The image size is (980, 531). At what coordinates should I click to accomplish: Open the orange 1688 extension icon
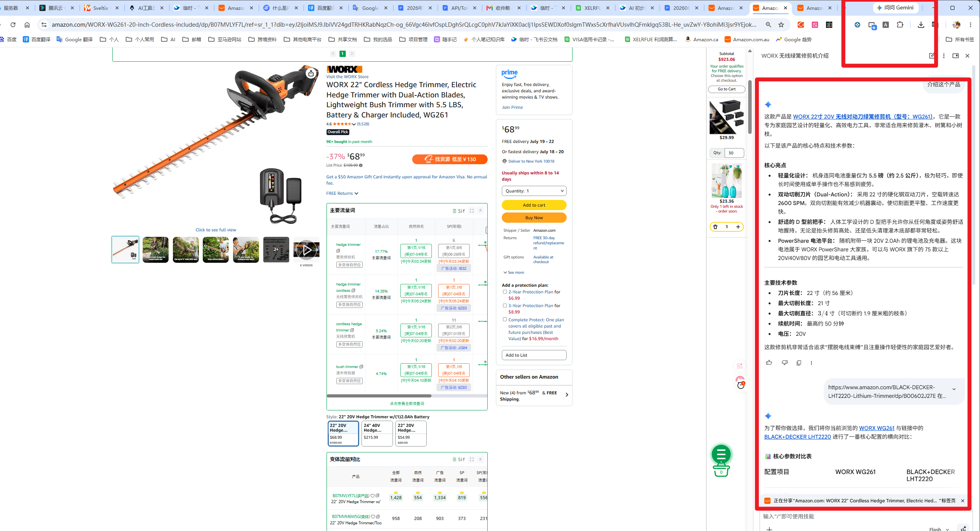[801, 25]
